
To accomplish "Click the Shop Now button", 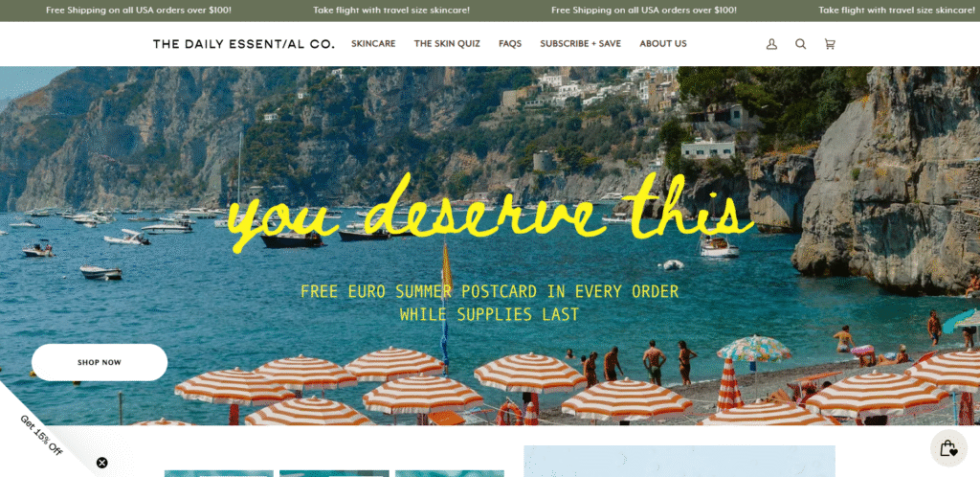I will tap(100, 362).
